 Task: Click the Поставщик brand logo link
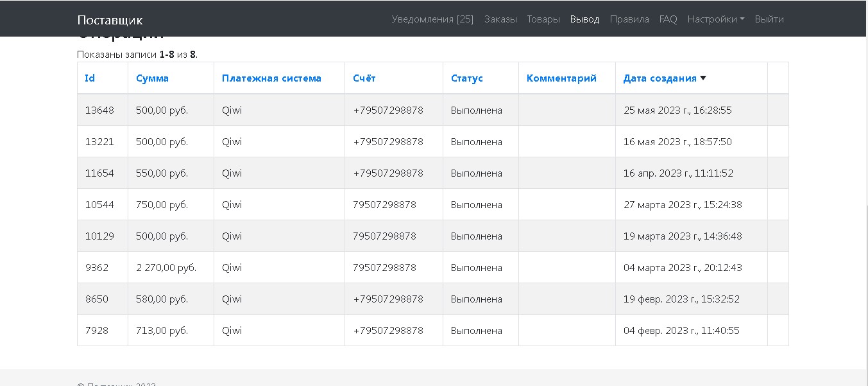(110, 20)
